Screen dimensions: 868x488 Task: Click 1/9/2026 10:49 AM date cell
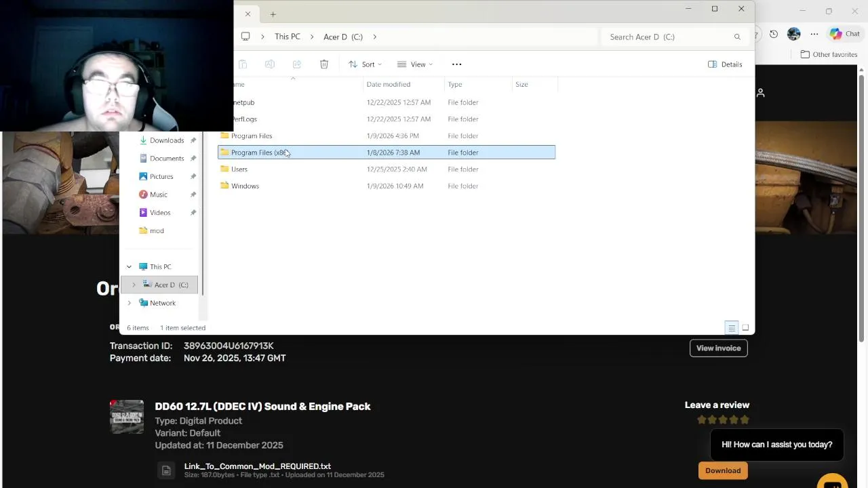coord(395,186)
